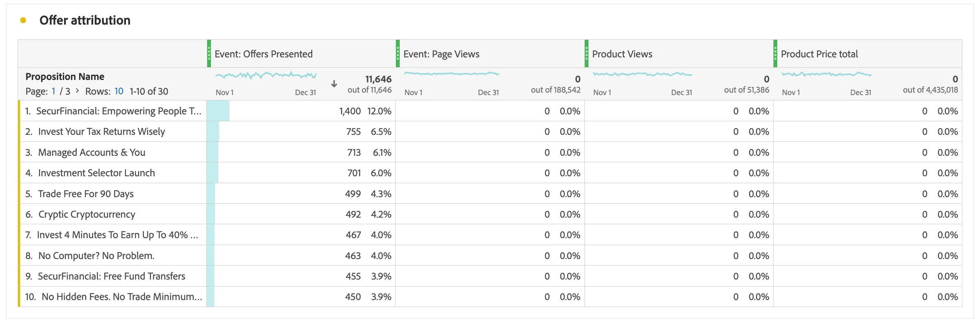Click the sort arrow in Offers Presented column
Screen dimensions: 980x323
(x=334, y=84)
